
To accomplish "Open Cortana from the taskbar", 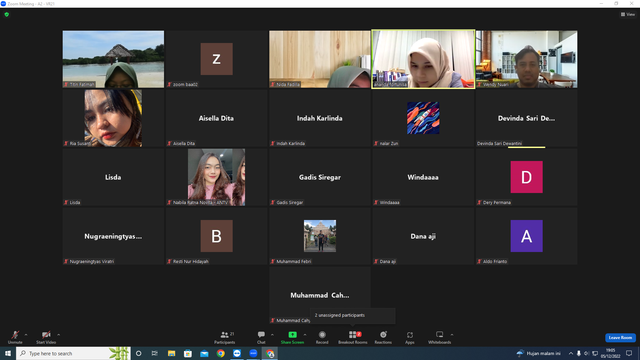I will coord(139,353).
